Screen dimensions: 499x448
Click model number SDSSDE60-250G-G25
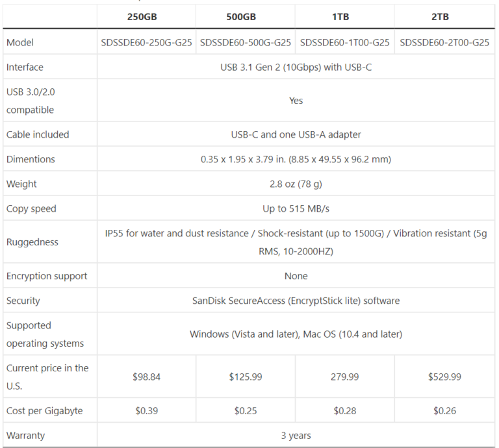point(147,42)
